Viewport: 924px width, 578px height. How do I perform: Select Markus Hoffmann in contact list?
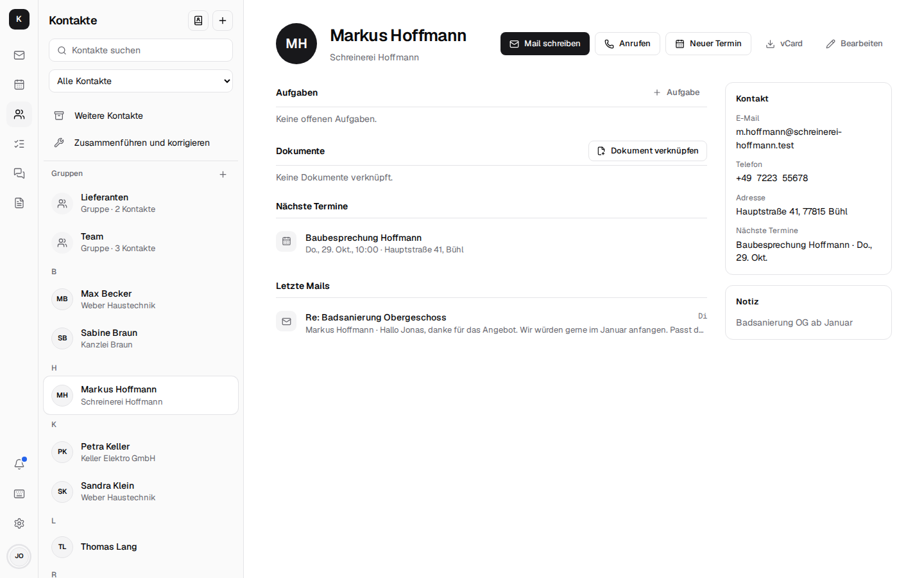coord(141,396)
